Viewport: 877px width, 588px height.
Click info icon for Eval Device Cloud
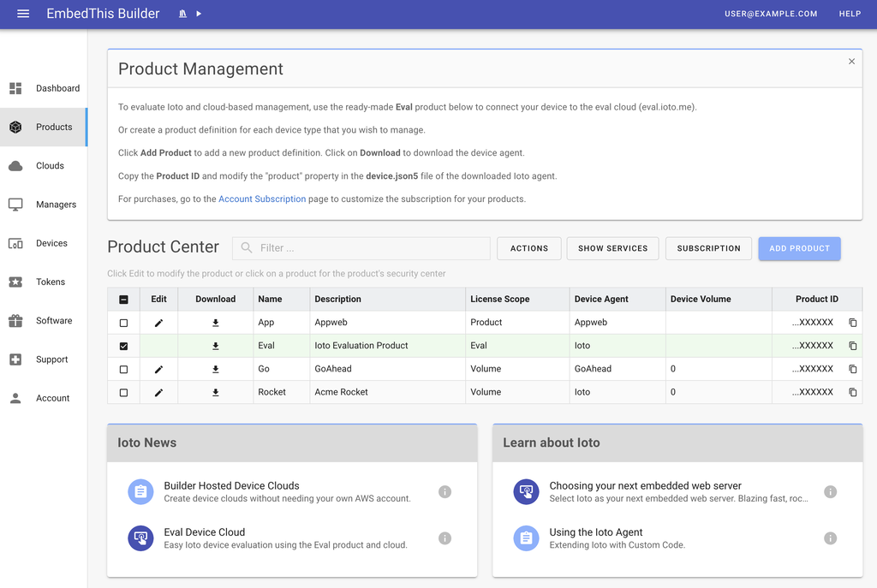(444, 538)
